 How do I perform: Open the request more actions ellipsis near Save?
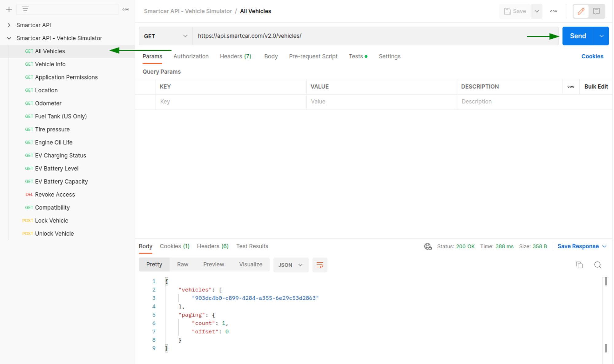point(554,11)
